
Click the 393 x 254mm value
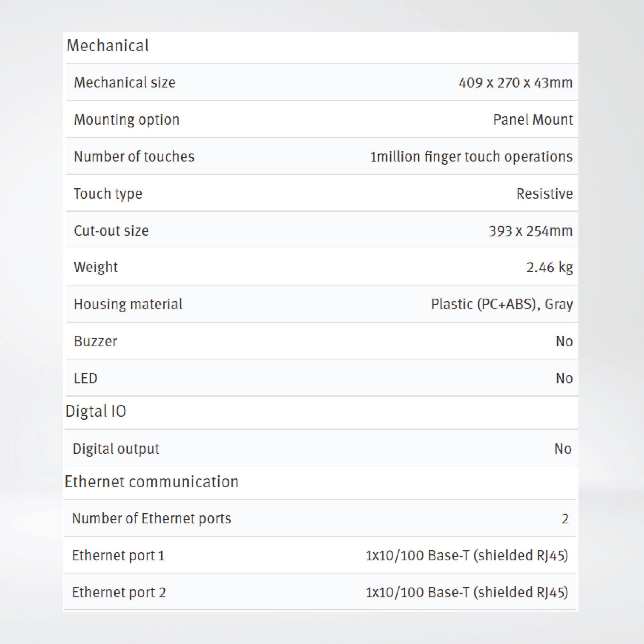click(x=530, y=231)
